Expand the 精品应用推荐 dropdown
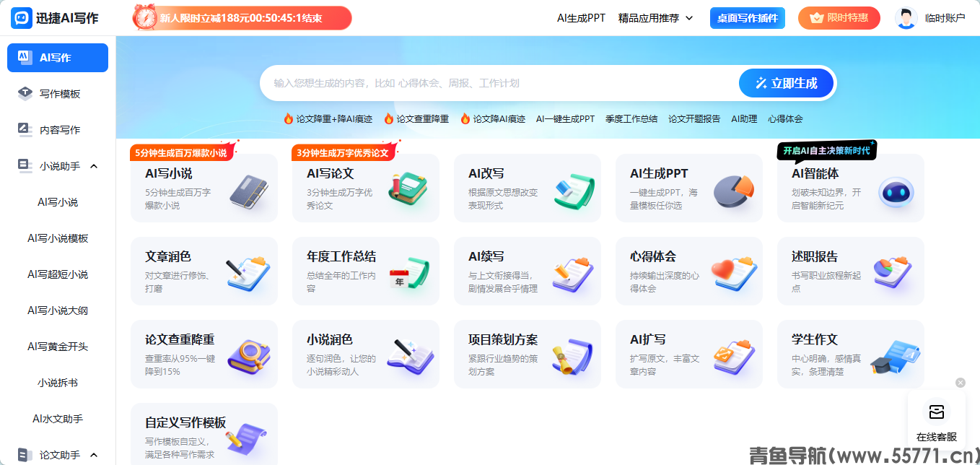The height and width of the screenshot is (465, 980). coord(655,18)
